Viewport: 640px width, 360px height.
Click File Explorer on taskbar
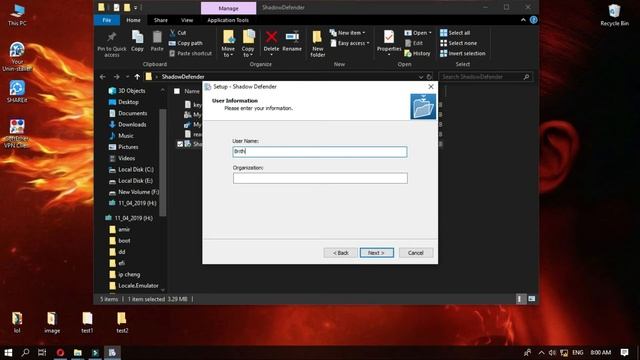[78, 352]
